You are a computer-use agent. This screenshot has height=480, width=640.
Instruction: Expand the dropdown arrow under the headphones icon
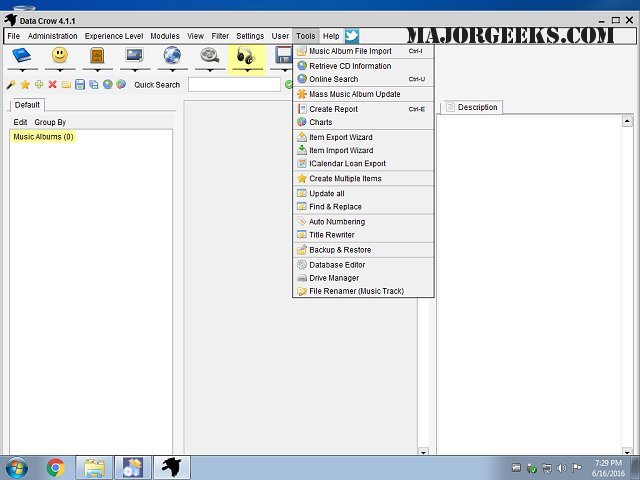coord(247,70)
